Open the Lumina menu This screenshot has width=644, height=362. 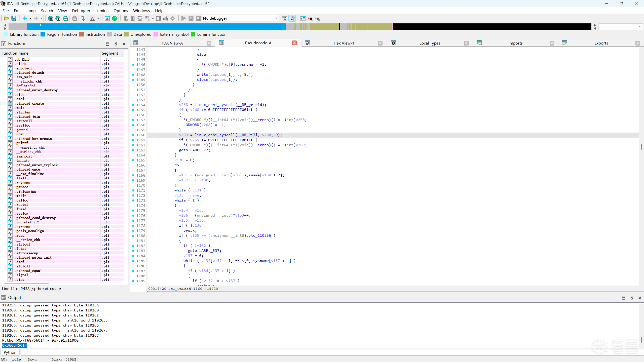pyautogui.click(x=102, y=11)
